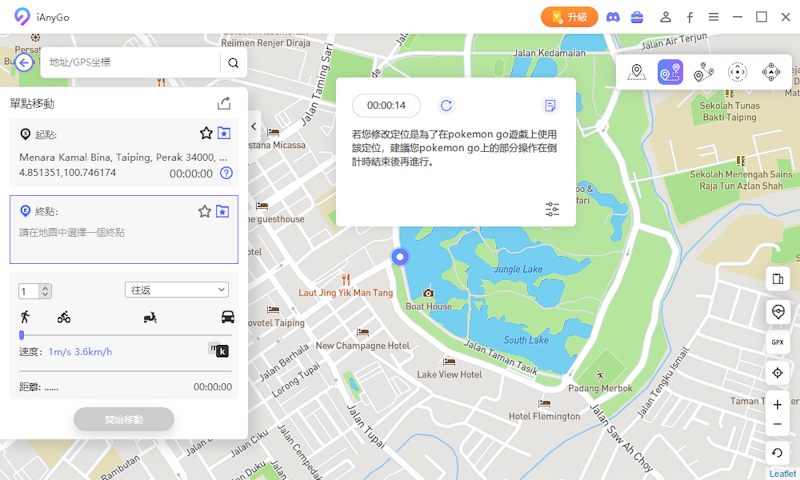800x480 pixels.
Task: Click the back arrow beside search box
Action: pos(23,63)
